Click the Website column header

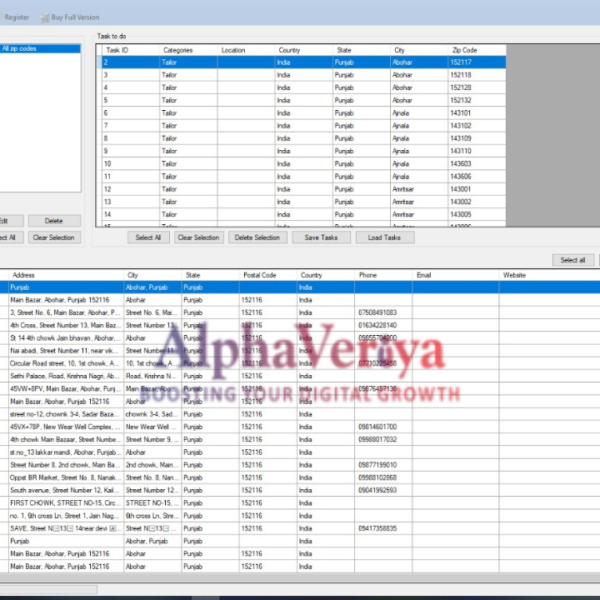549,275
